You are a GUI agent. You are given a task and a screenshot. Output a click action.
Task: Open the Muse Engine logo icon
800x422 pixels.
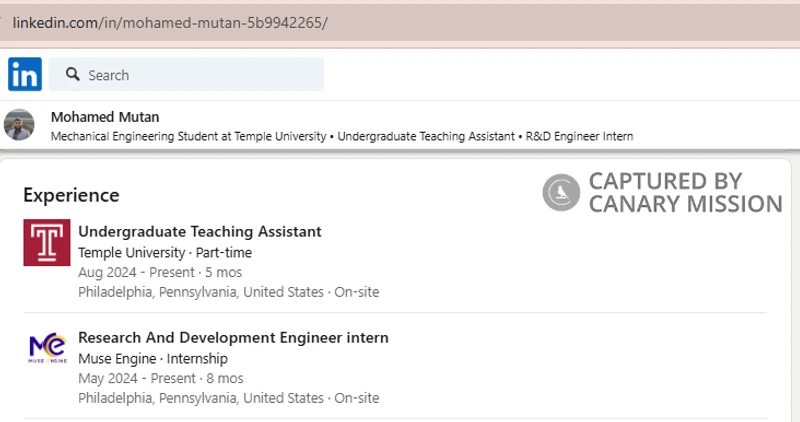pyautogui.click(x=47, y=348)
